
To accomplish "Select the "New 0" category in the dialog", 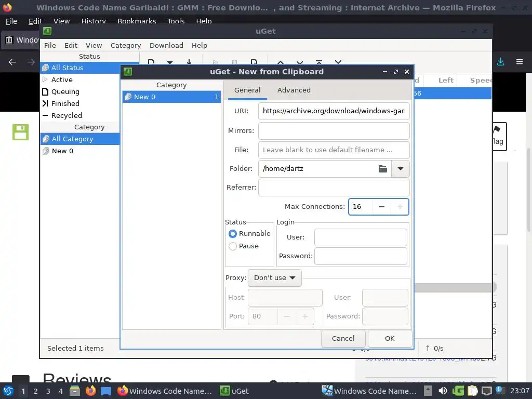I will [x=171, y=97].
